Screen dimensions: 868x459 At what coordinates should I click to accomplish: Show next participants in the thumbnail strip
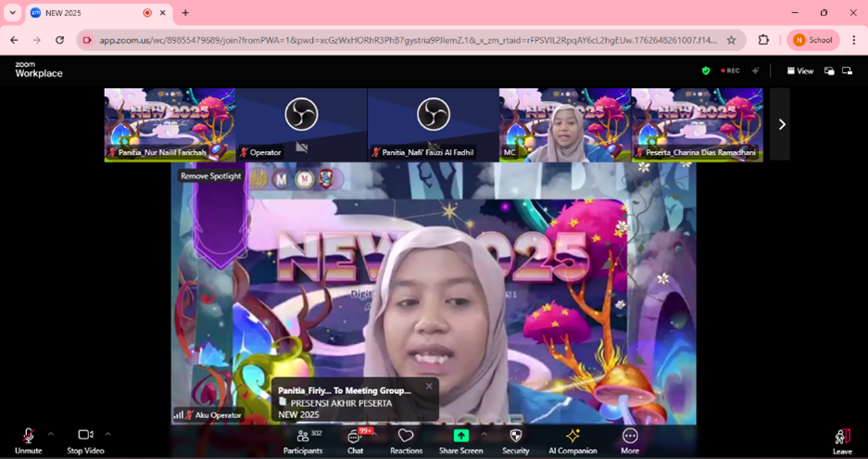click(x=781, y=124)
